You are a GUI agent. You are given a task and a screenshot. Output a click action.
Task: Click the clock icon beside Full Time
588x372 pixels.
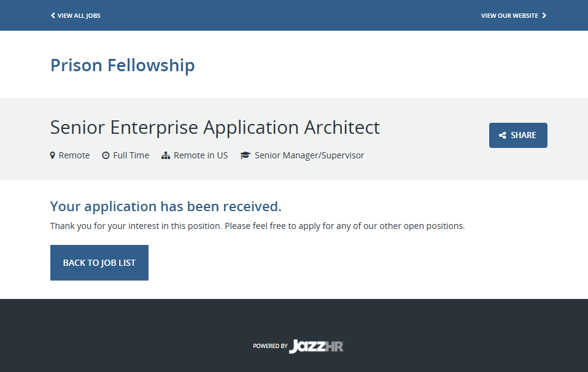(106, 155)
